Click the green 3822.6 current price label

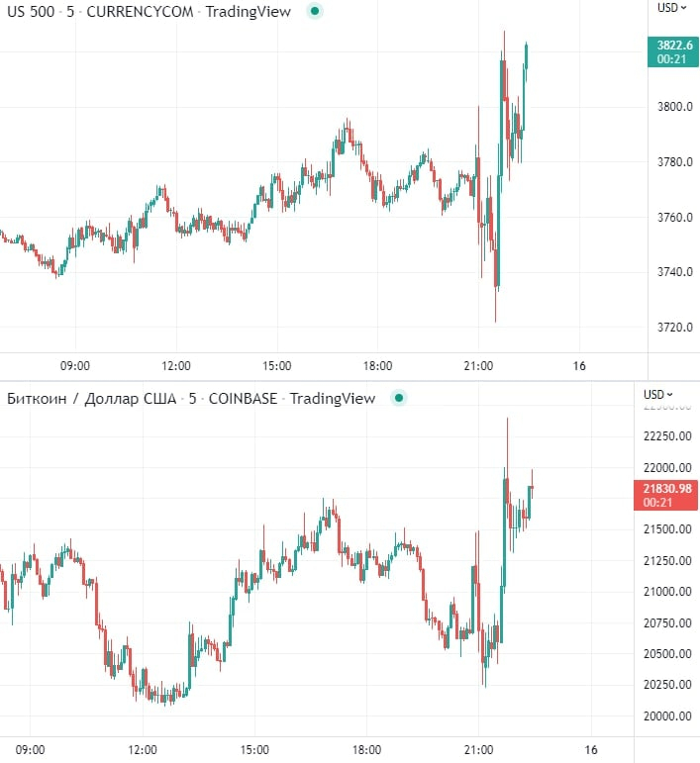tap(672, 51)
